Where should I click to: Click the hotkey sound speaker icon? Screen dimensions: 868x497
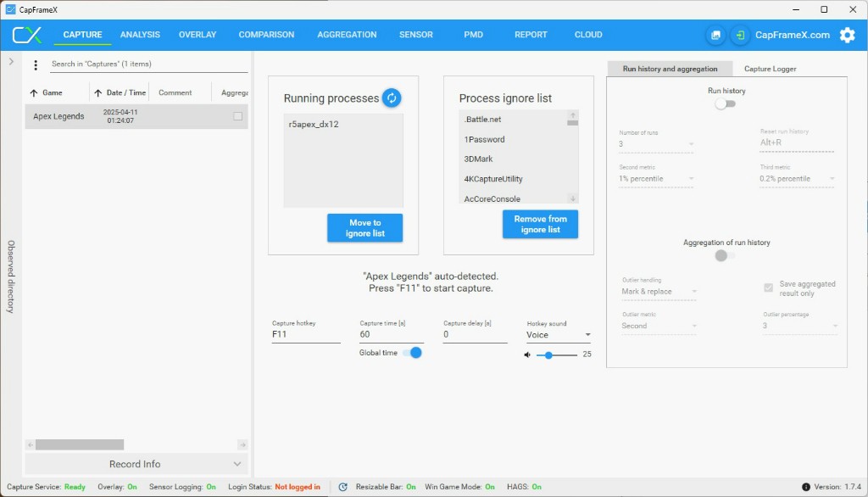point(527,355)
